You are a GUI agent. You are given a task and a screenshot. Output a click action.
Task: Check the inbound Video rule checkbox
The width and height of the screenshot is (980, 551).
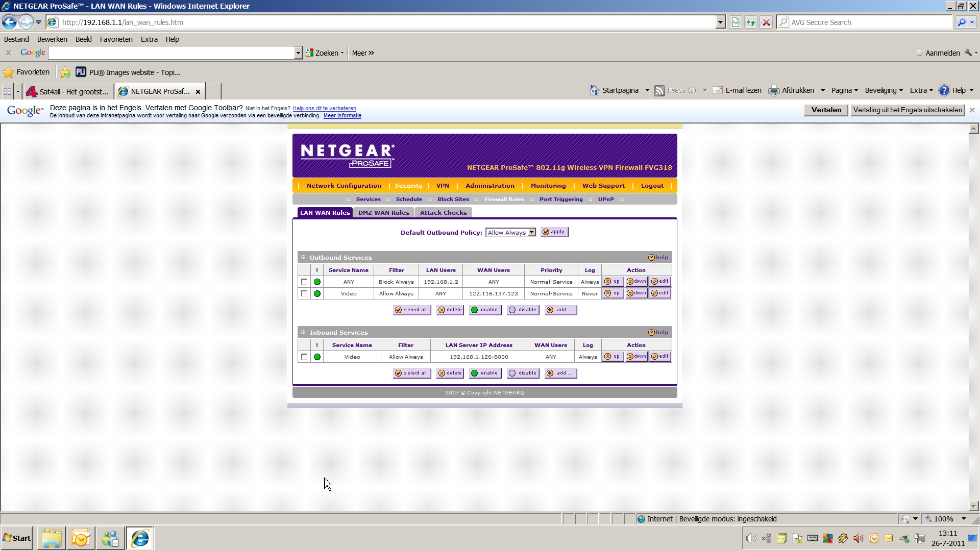coord(304,357)
